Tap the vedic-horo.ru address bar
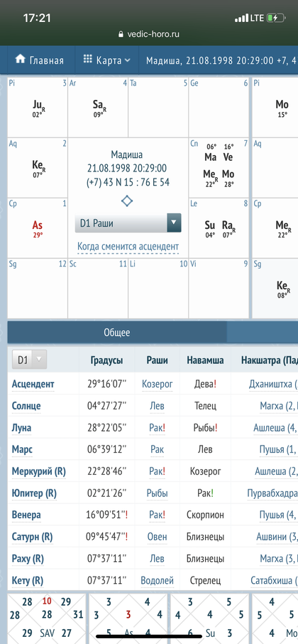This screenshot has height=644, width=298. coord(149,35)
